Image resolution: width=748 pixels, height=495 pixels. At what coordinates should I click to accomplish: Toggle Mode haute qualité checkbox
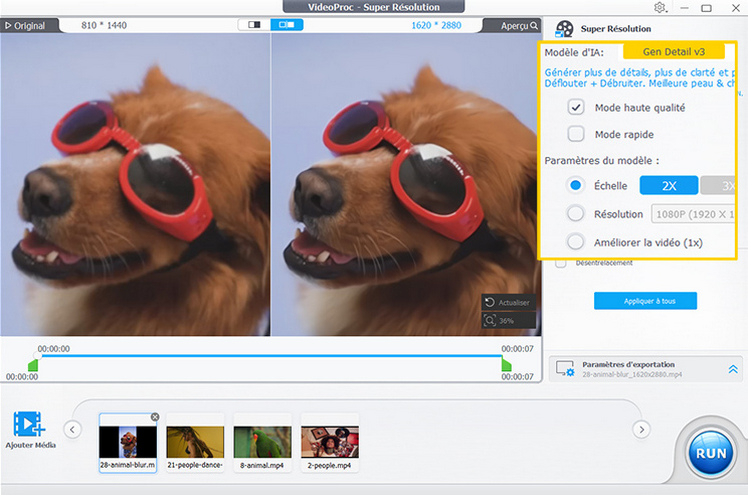coord(576,107)
